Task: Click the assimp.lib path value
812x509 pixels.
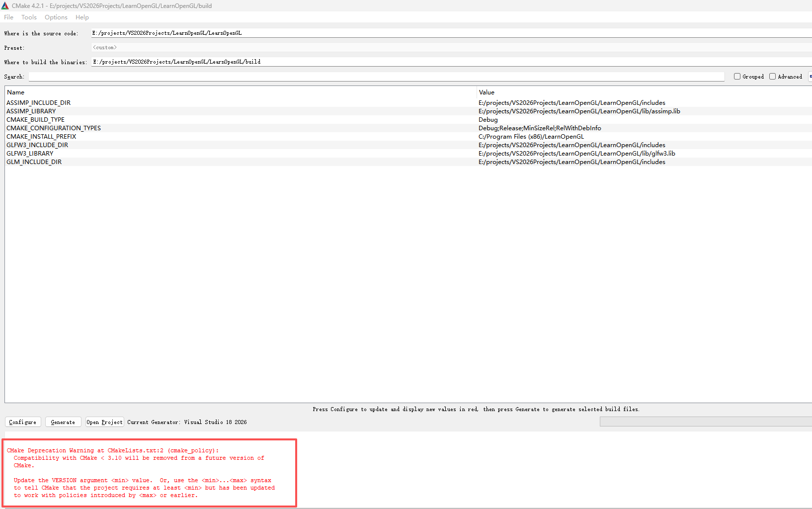Action: click(579, 111)
